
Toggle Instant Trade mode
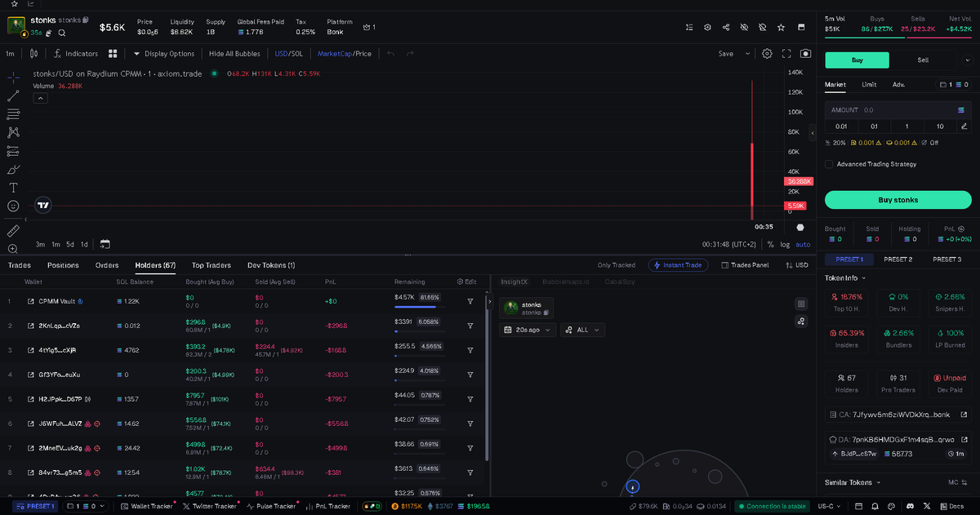[x=677, y=265]
